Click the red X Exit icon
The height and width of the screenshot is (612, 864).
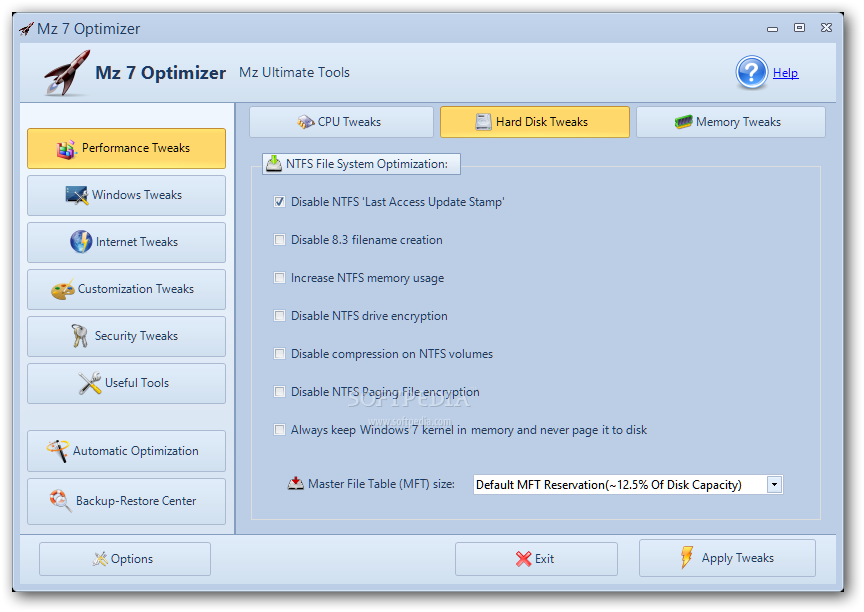point(523,559)
